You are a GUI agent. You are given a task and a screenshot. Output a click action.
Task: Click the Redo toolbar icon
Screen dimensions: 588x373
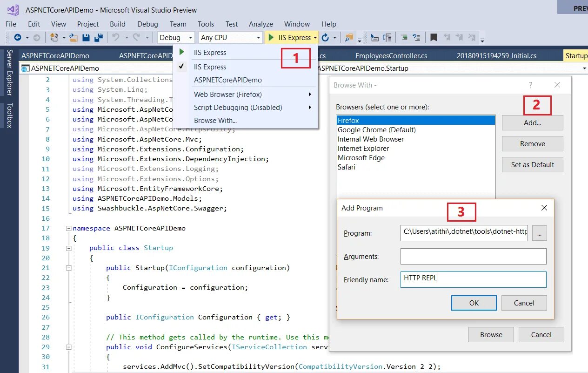pyautogui.click(x=137, y=38)
